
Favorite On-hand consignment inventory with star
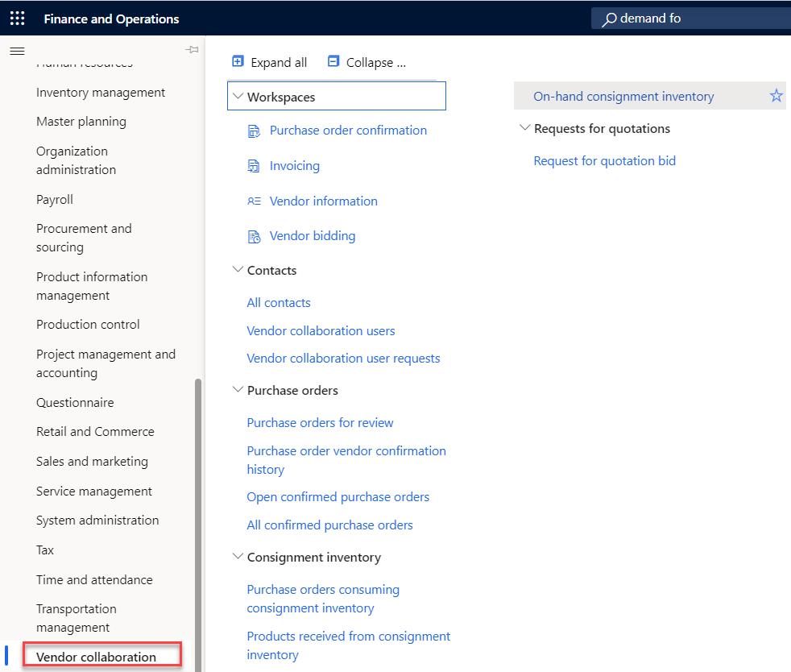[x=776, y=97]
